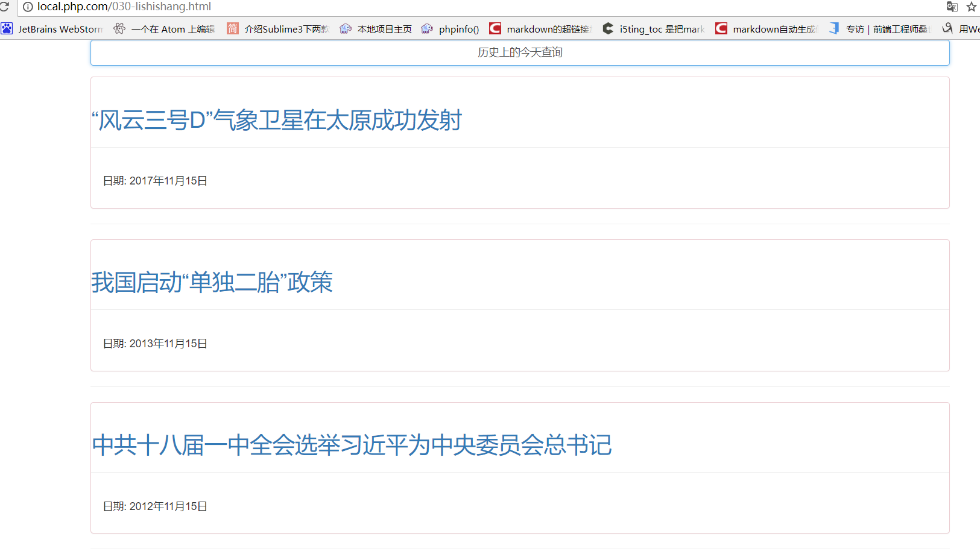Click the translate page icon
The width and height of the screenshot is (980, 551).
pos(952,7)
